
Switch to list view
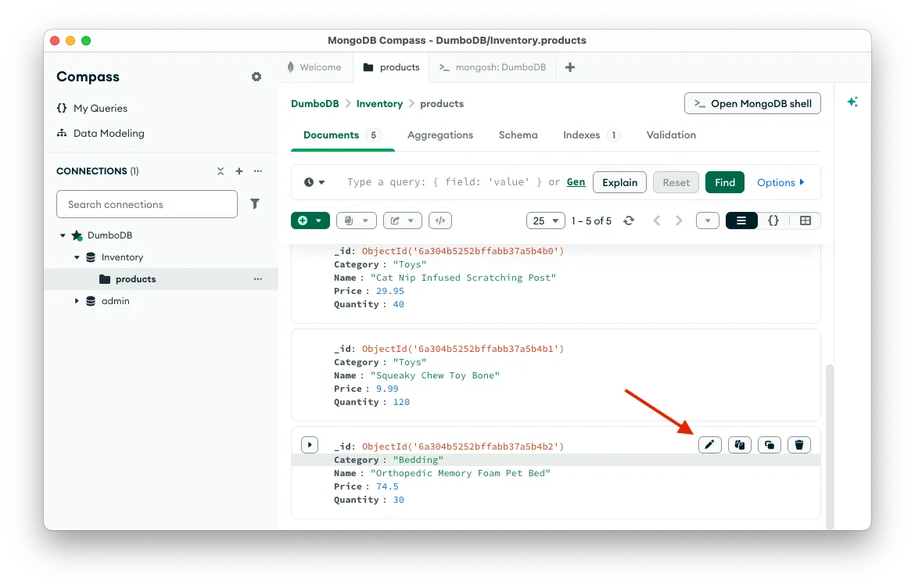click(x=741, y=220)
